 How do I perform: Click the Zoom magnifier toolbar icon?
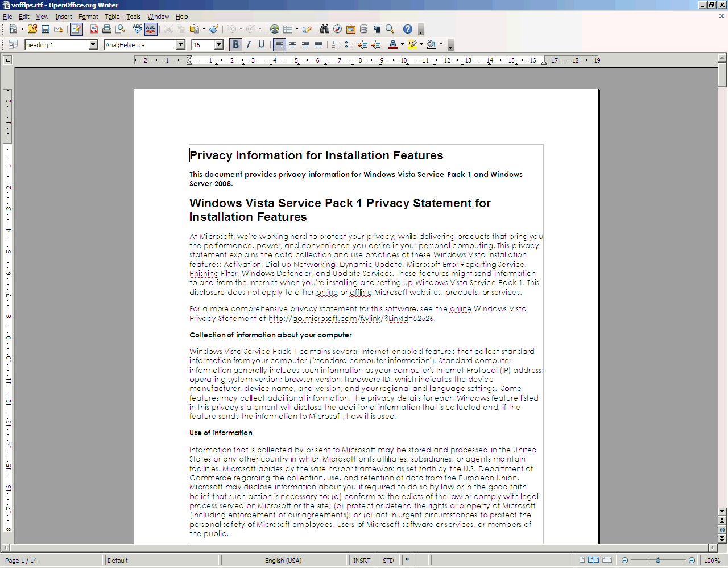pos(390,29)
